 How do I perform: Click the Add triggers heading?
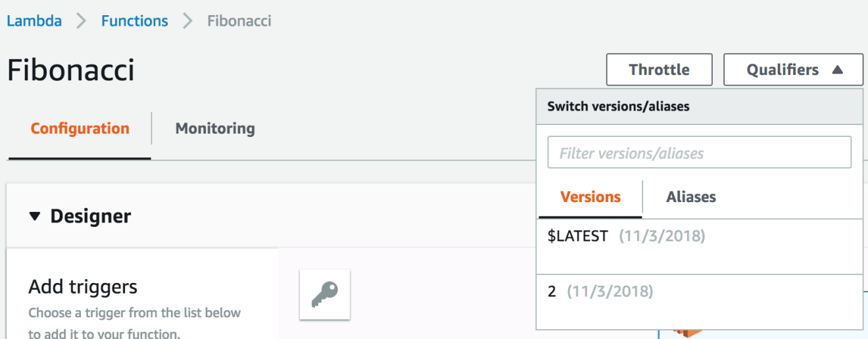click(x=83, y=287)
